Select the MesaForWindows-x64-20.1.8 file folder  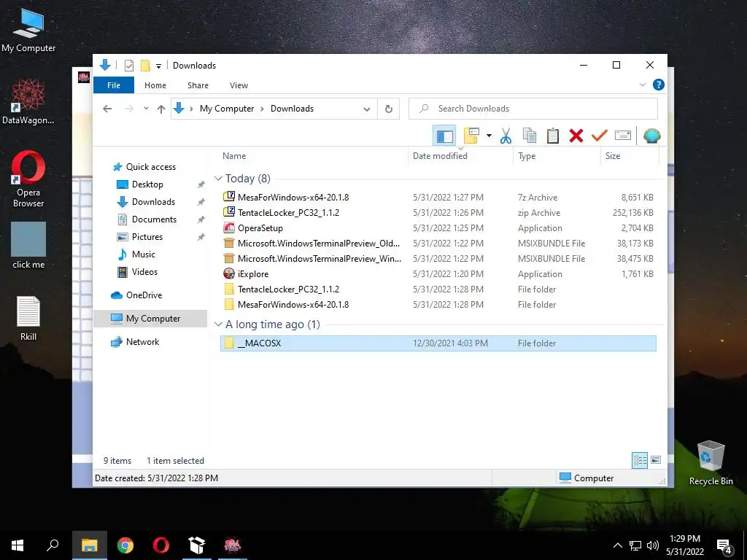pyautogui.click(x=438, y=304)
